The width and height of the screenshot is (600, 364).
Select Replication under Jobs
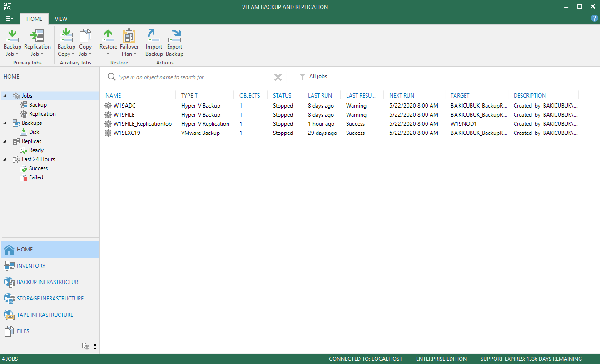pyautogui.click(x=42, y=114)
